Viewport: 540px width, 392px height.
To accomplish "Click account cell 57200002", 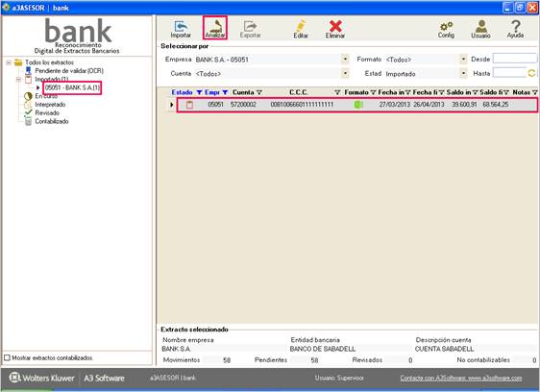I will (243, 105).
